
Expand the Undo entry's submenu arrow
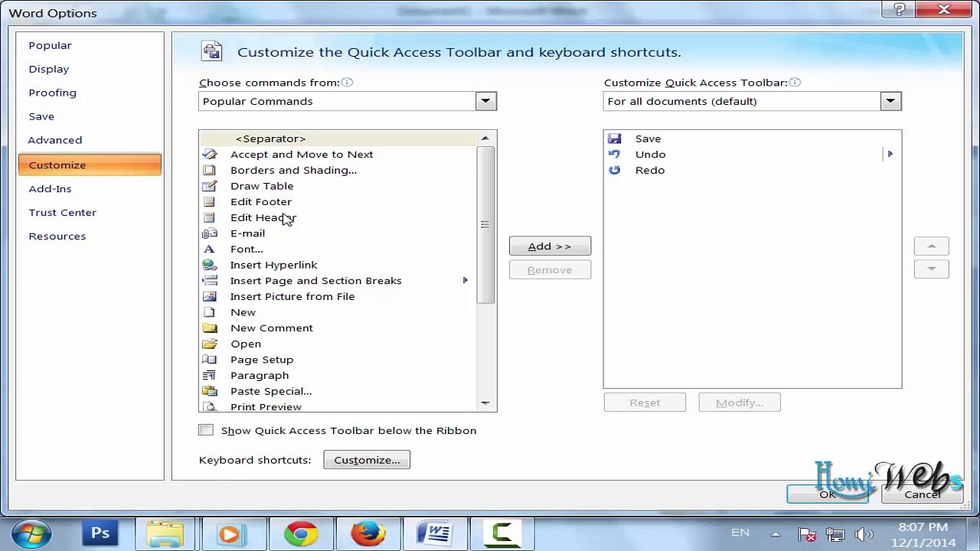[x=890, y=154]
